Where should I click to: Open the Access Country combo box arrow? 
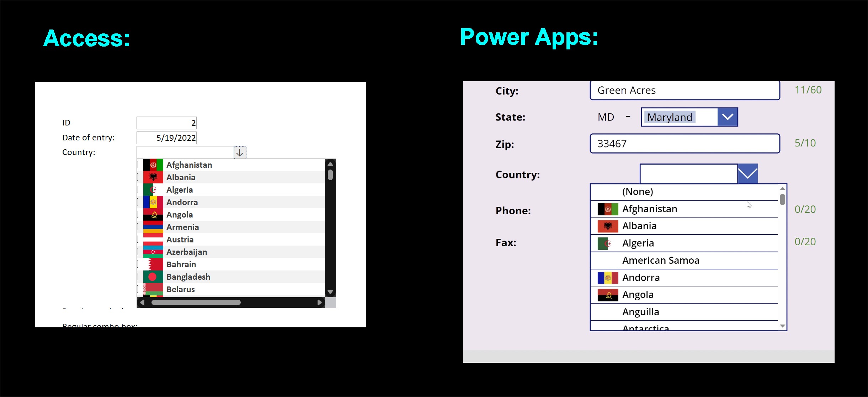coord(240,152)
